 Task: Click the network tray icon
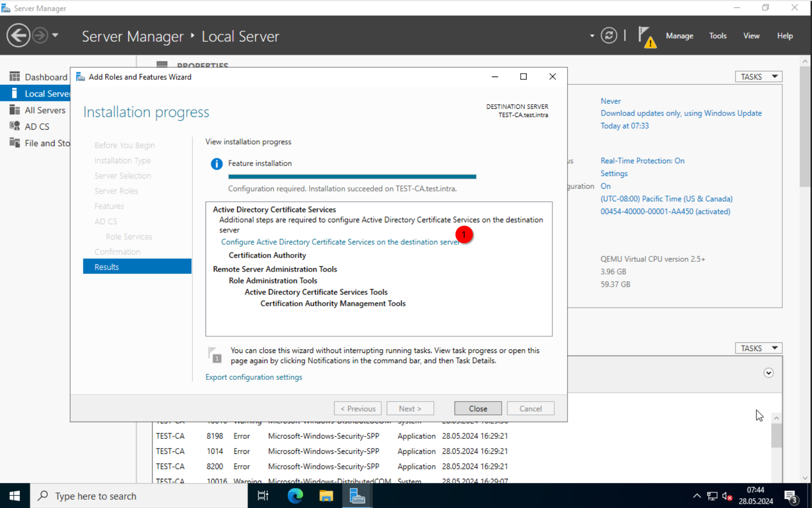pyautogui.click(x=712, y=496)
